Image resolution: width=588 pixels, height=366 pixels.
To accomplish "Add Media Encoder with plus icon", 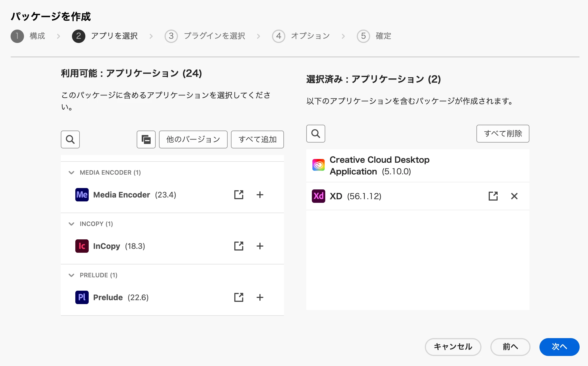I will coord(260,195).
